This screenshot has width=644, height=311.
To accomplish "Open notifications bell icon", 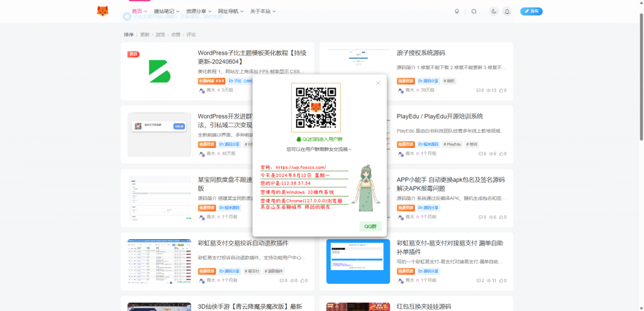I will (508, 11).
